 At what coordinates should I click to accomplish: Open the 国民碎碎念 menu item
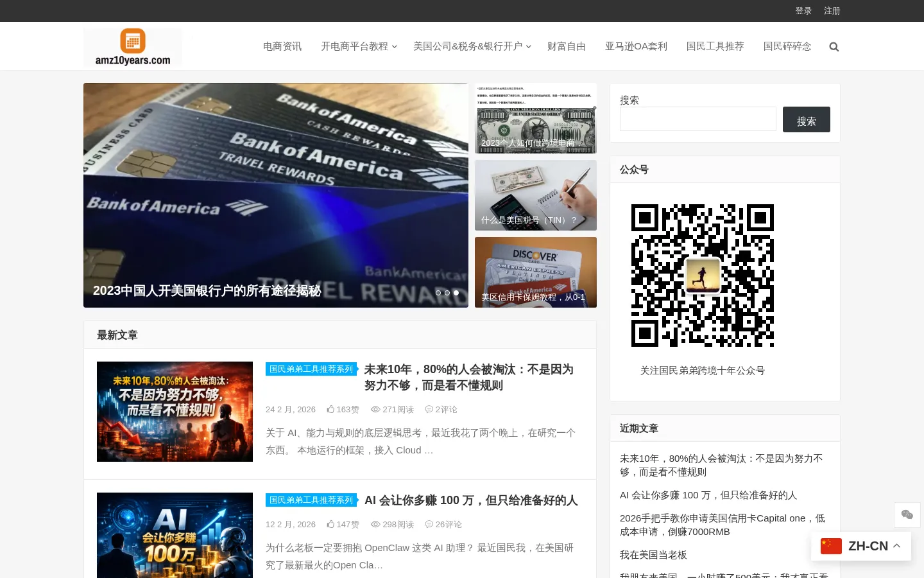click(x=787, y=46)
